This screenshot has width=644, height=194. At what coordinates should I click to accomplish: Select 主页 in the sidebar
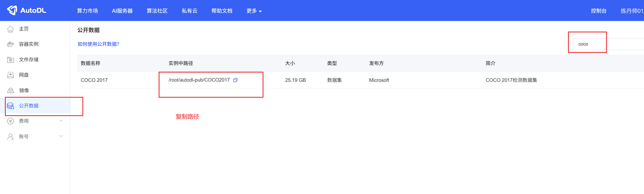pyautogui.click(x=24, y=29)
